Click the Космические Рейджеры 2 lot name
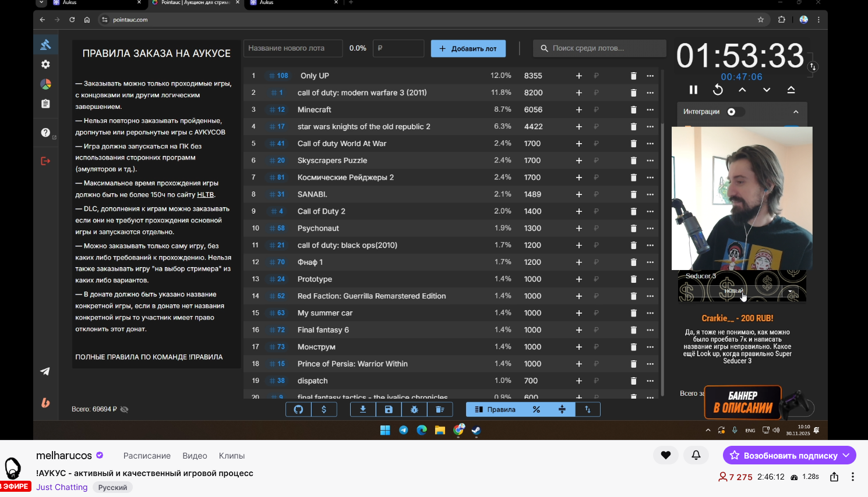Screen dimensions: 868x497 [x=345, y=177]
